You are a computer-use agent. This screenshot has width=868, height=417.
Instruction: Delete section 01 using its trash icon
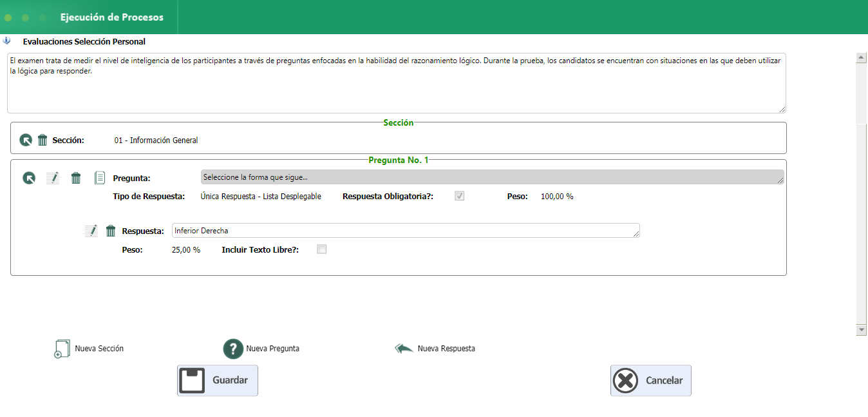click(x=42, y=140)
